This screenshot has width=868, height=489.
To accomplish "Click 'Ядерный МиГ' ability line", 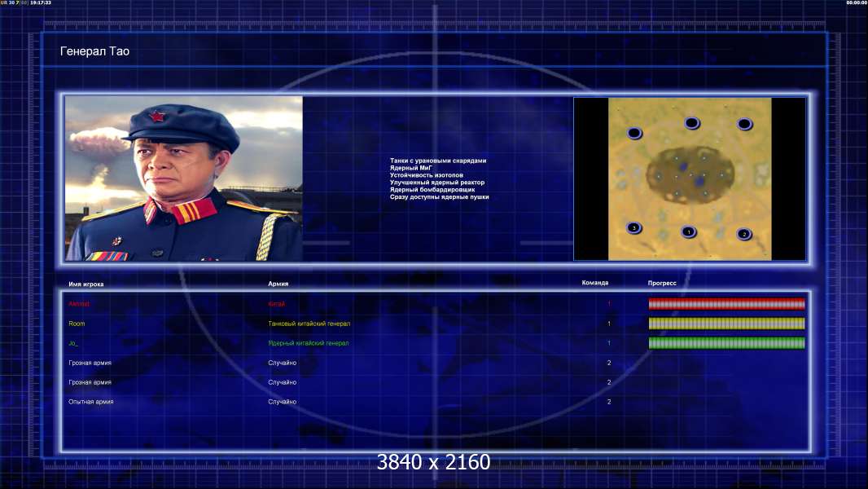I will point(410,168).
